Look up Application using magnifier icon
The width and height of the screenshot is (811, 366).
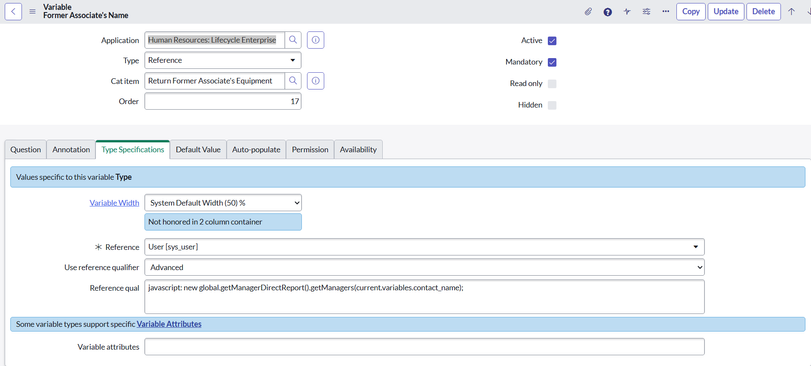click(293, 40)
